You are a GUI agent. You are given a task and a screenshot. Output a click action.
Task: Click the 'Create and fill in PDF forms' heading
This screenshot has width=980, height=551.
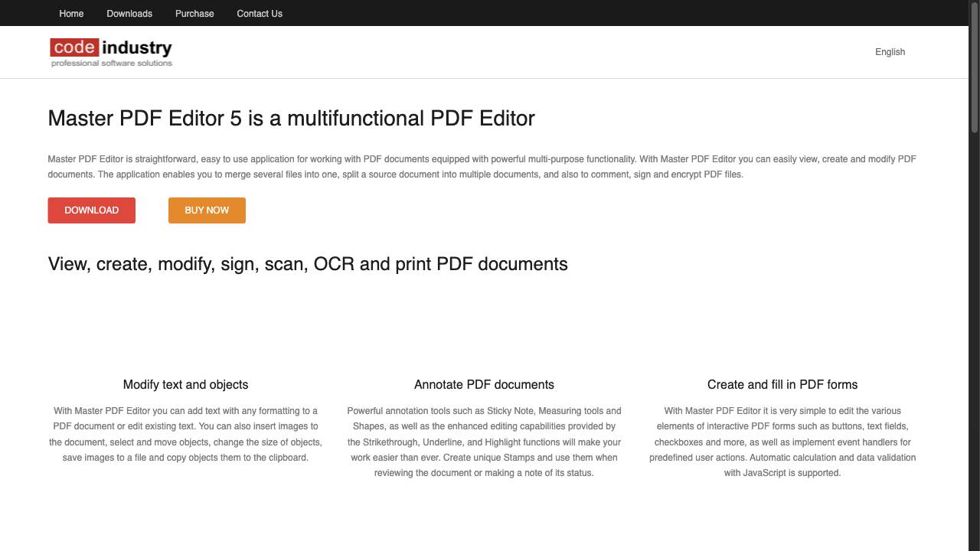point(782,384)
